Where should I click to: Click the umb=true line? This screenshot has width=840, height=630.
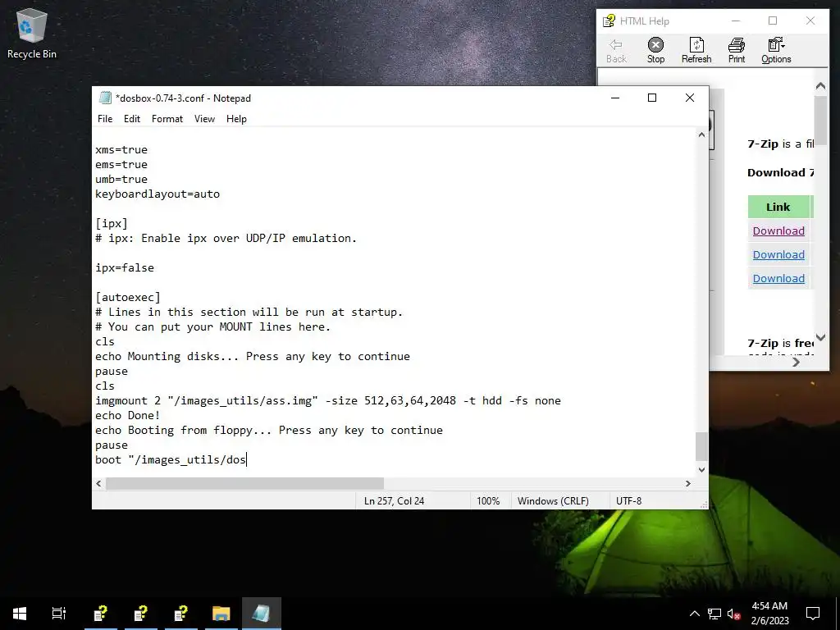(x=121, y=179)
